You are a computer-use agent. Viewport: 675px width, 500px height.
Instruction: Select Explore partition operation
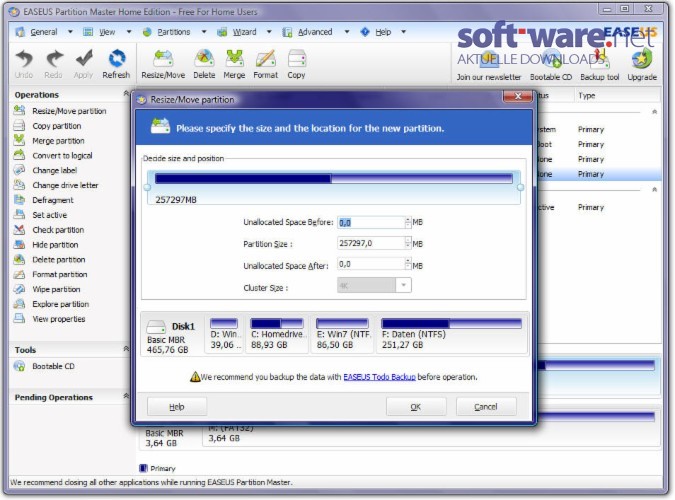pos(52,304)
